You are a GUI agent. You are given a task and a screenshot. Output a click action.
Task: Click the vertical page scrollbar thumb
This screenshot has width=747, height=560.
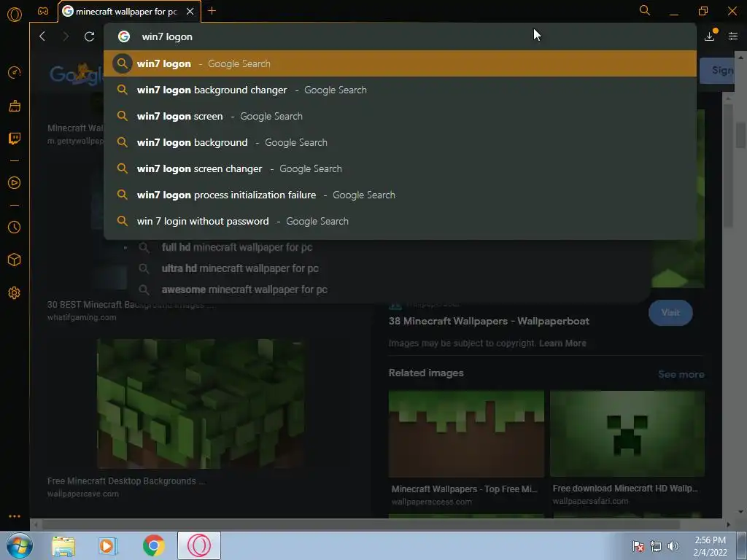coord(740,136)
